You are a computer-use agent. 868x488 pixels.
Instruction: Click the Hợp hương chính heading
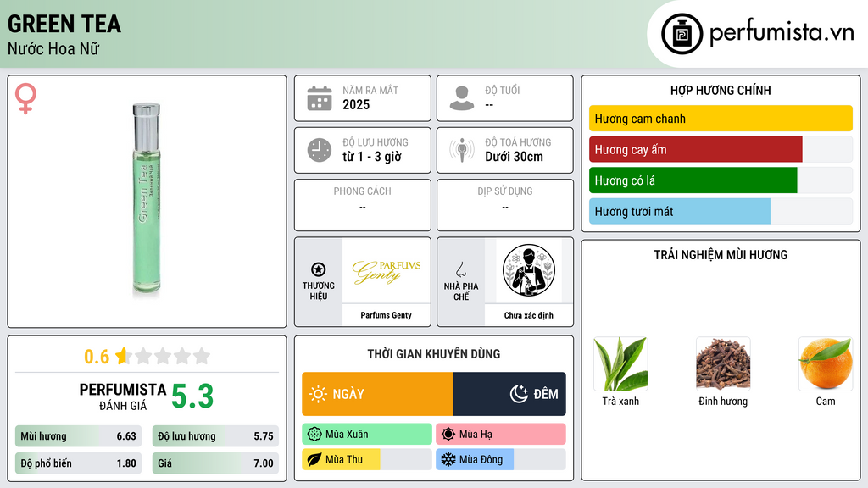point(721,90)
